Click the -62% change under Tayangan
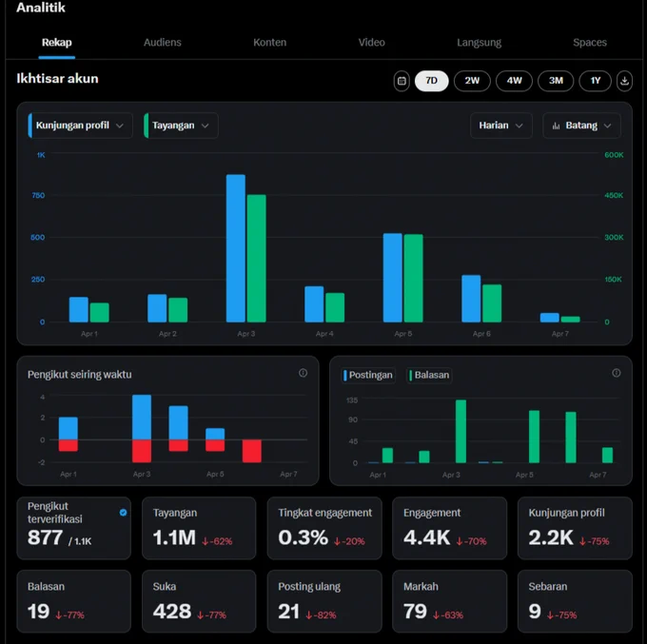 217,541
